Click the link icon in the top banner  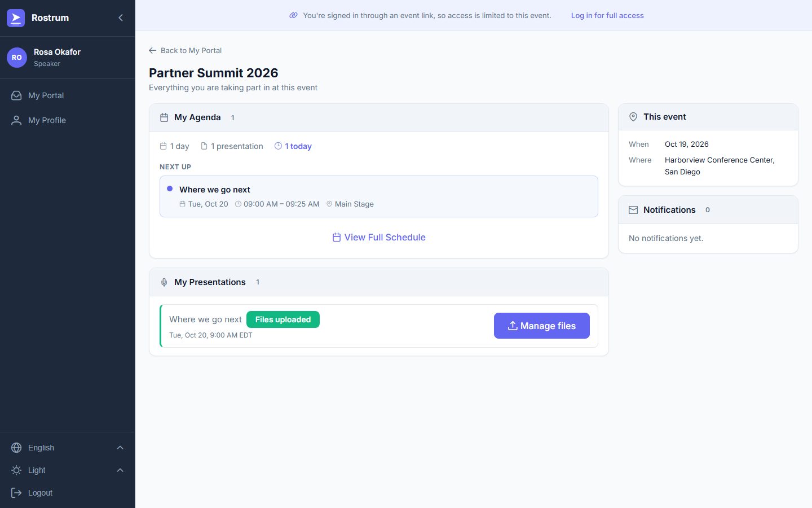pos(293,15)
